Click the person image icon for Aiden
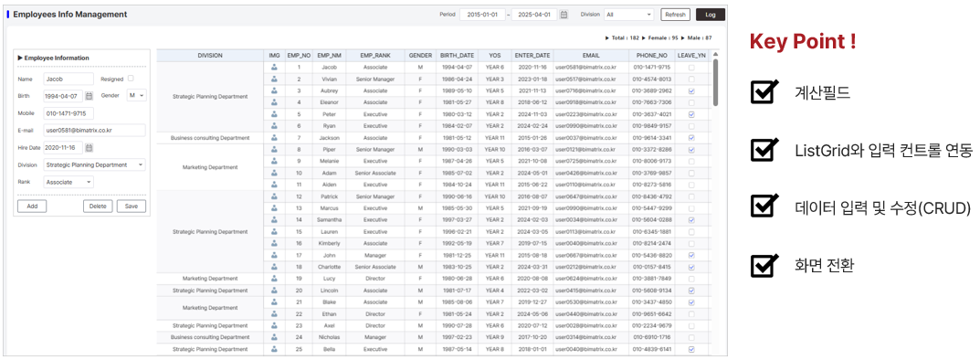 coord(274,185)
